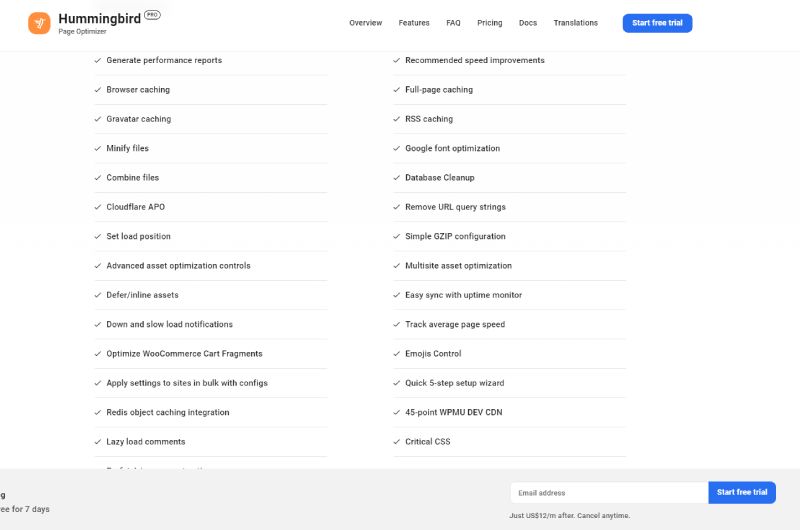Open the Features nav item

click(x=414, y=23)
